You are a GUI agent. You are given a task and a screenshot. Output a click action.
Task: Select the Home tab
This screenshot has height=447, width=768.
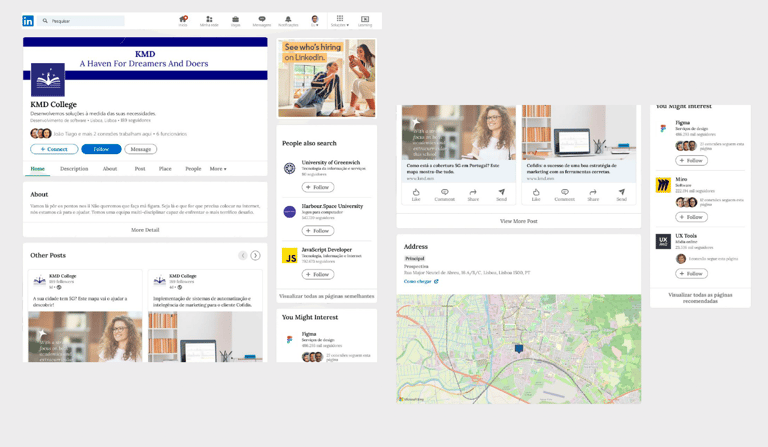[38, 168]
